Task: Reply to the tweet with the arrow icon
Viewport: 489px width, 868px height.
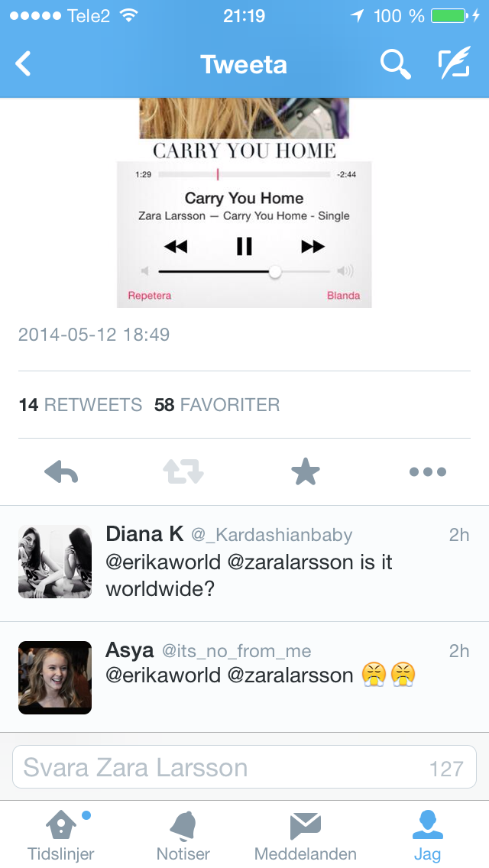Action: pyautogui.click(x=61, y=472)
